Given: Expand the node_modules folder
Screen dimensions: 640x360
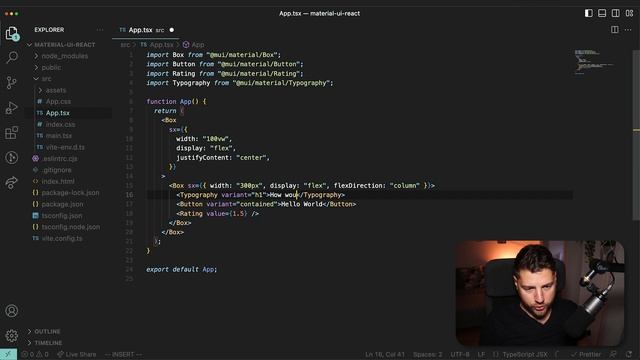Looking at the screenshot, I should pyautogui.click(x=64, y=56).
